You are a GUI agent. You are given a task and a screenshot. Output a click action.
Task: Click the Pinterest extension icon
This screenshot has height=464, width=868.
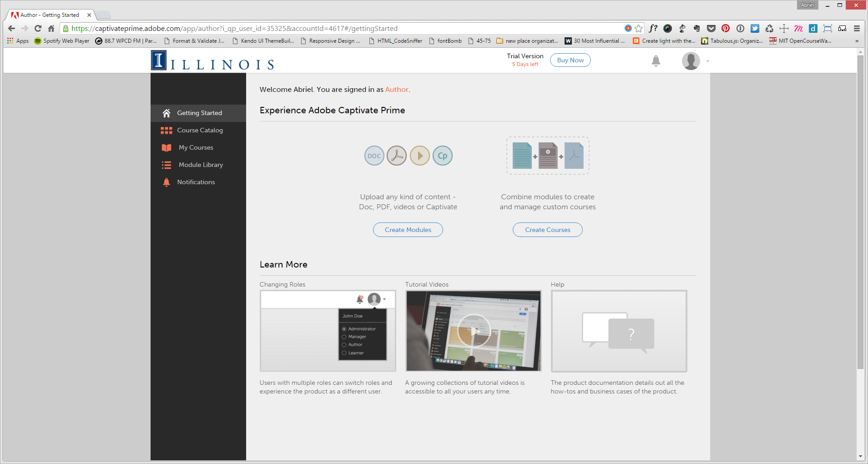pos(726,28)
